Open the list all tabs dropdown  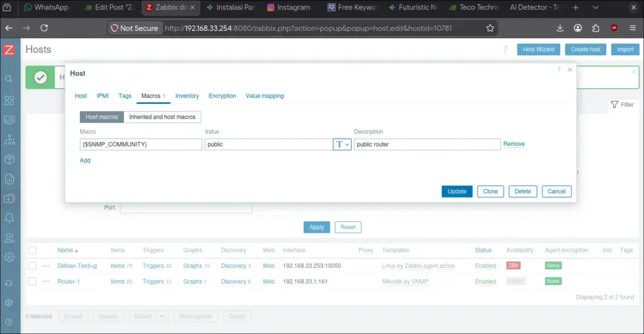595,8
